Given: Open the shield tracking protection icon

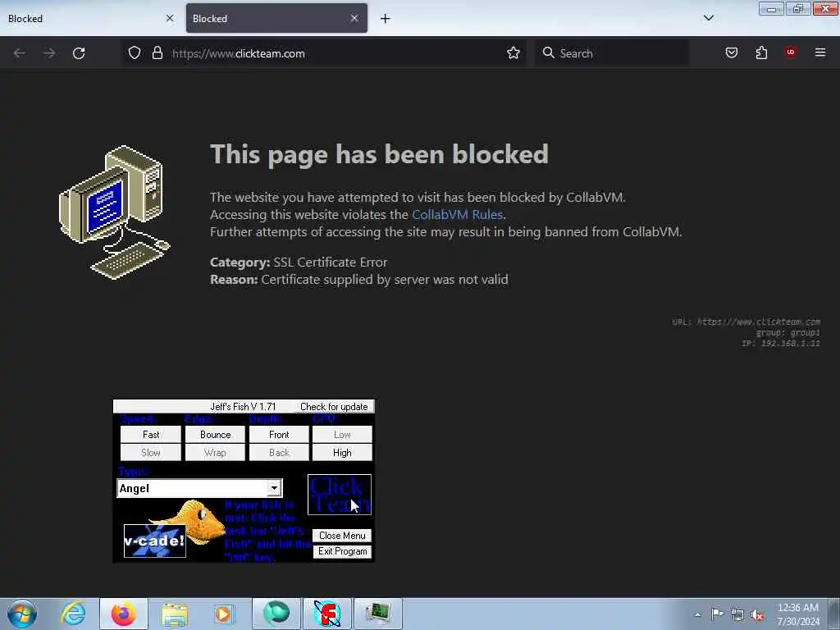Looking at the screenshot, I should click(135, 53).
